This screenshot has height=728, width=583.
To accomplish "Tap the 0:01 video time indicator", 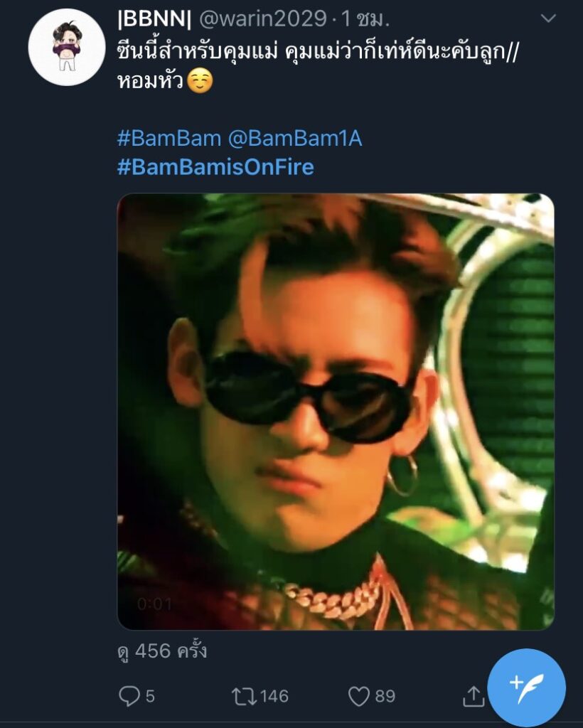I will coord(154,604).
